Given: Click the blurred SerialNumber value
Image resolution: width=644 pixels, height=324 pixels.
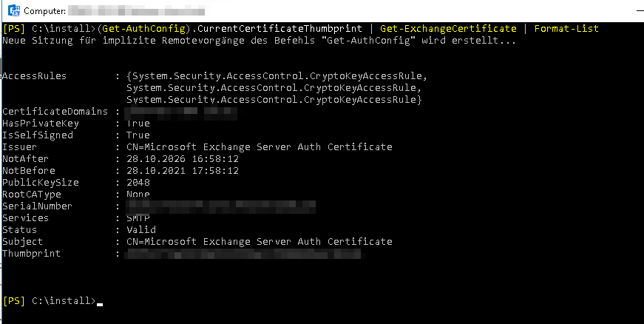Looking at the screenshot, I should coord(220,206).
